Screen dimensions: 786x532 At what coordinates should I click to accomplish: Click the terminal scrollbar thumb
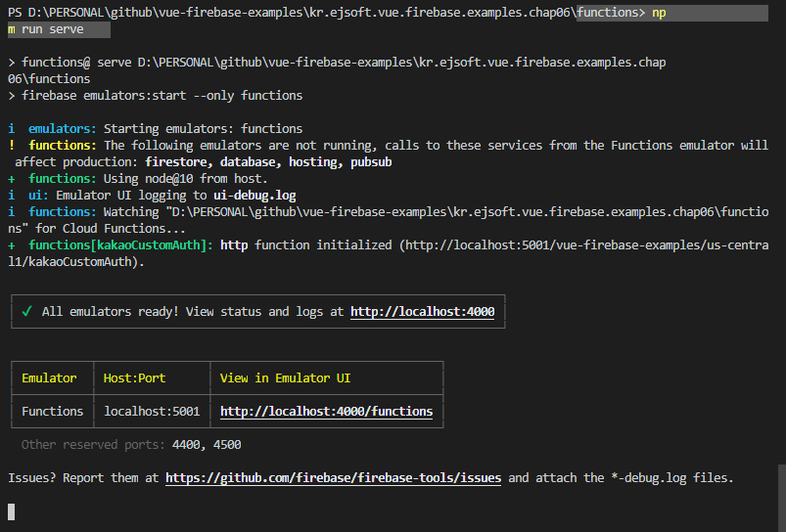781,498
